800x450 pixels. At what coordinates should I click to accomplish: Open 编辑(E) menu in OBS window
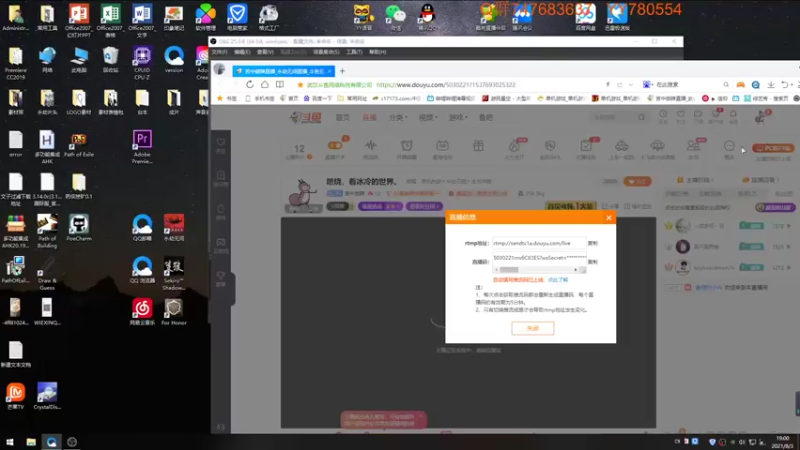(242, 52)
